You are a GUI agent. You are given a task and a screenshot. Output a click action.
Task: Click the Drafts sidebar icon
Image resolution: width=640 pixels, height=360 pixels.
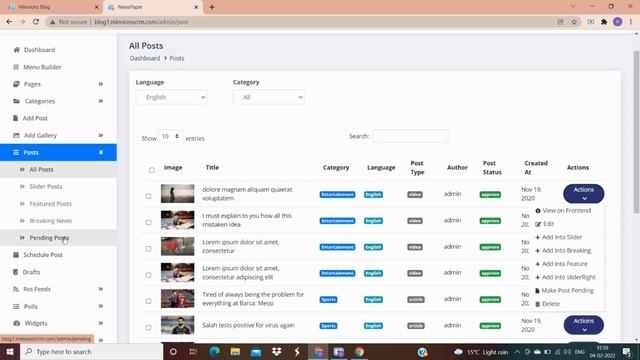pyautogui.click(x=16, y=272)
